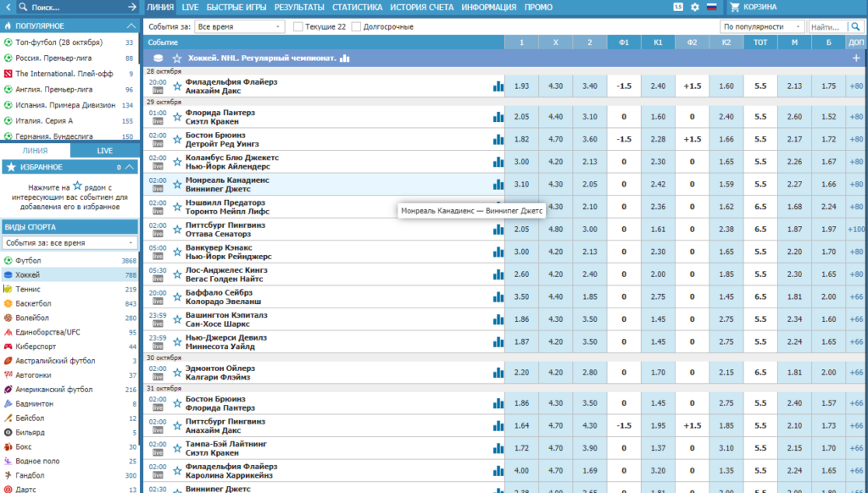Open statistics chart for Питтсбург Пингвинз – Оттава Сенаторз
Image resolution: width=868 pixels, height=493 pixels.
click(x=498, y=230)
